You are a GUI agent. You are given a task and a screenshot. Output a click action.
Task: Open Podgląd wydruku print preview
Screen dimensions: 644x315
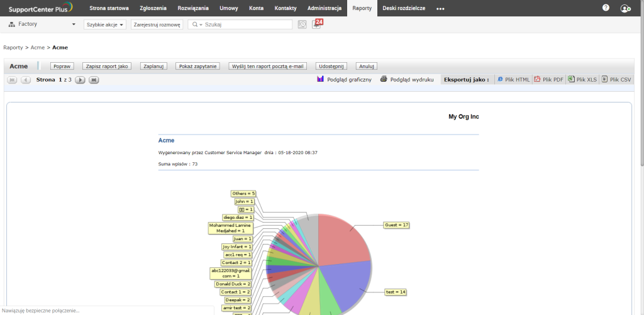(x=407, y=80)
